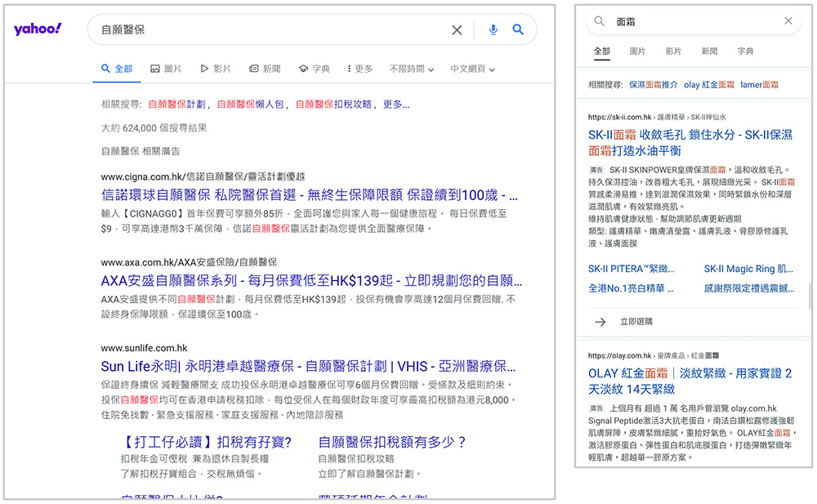
Task: Show more related searches via 更多...
Action: 396,105
